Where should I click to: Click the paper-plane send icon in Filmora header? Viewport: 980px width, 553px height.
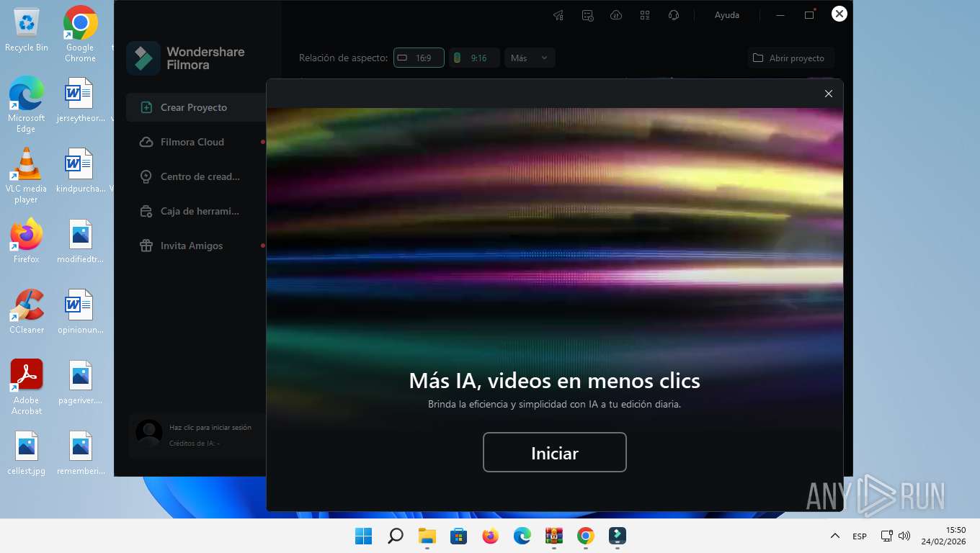click(x=558, y=15)
